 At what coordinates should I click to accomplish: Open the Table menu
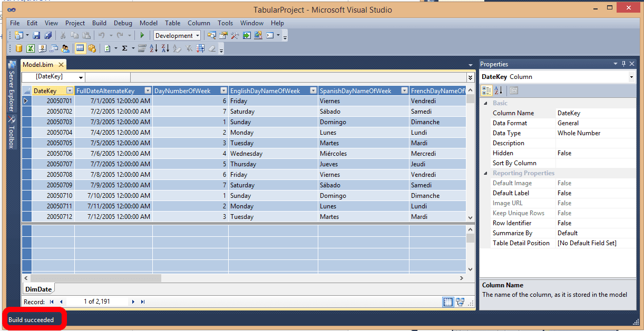pos(172,23)
